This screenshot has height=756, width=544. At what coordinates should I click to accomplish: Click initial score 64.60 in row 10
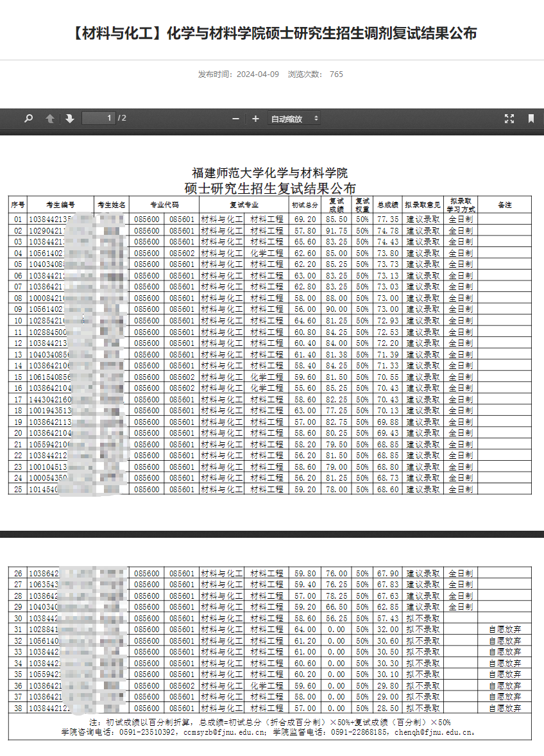tap(305, 321)
